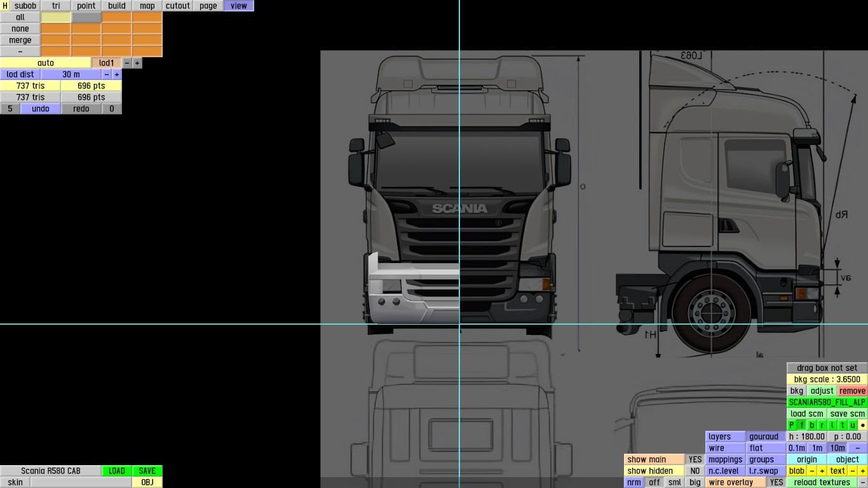Screen dimensions: 868x488
Task: Switch to the tri tab
Action: [x=56, y=6]
